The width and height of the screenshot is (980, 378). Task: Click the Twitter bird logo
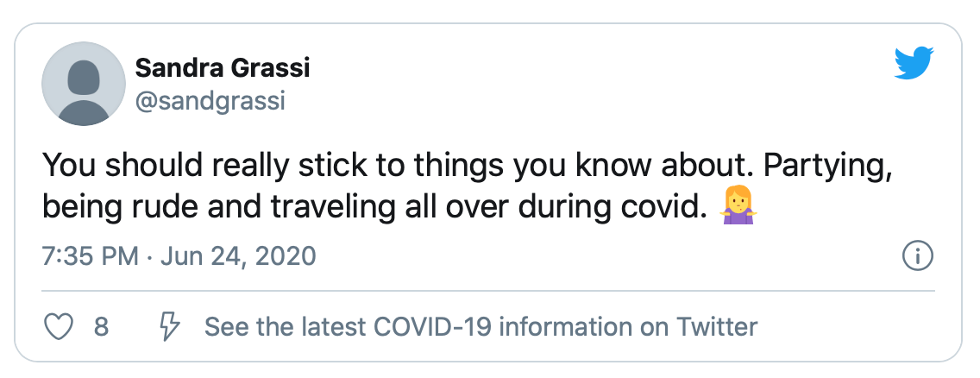[913, 64]
